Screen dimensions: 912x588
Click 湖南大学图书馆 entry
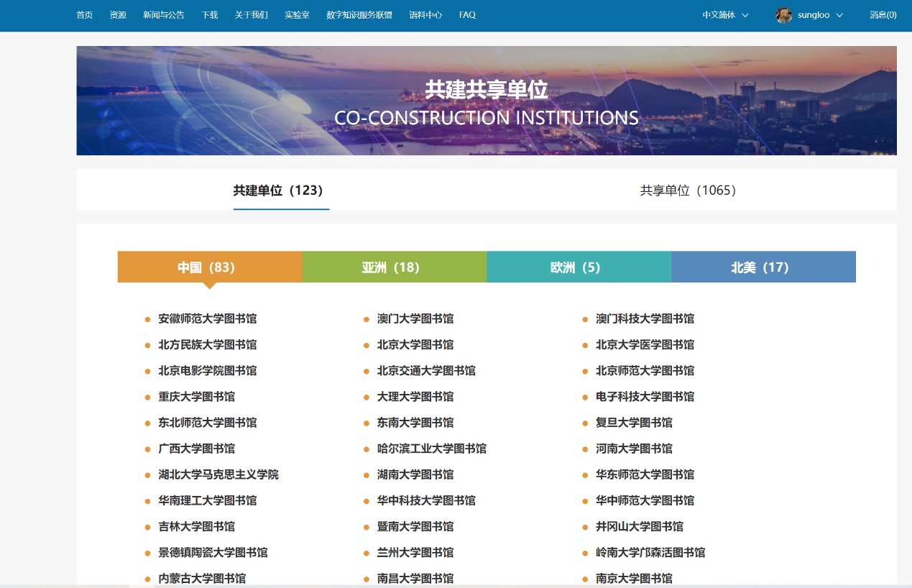[415, 474]
